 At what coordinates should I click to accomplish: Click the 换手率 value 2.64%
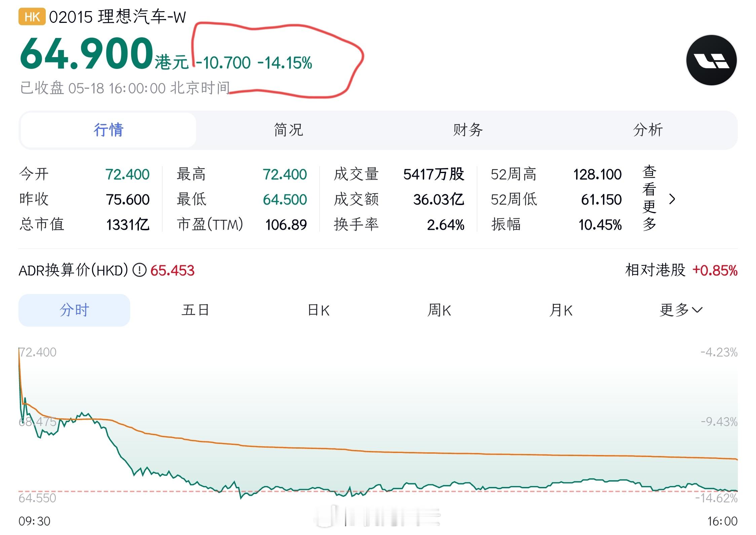(446, 225)
